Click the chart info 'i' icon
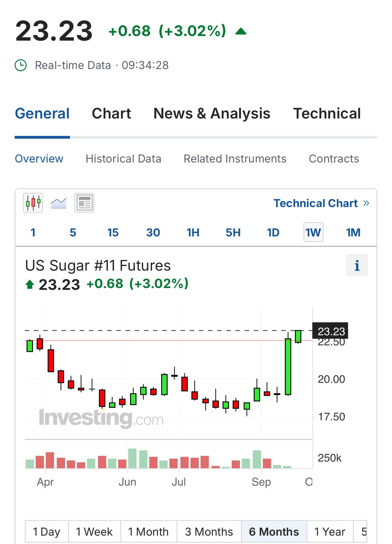 pos(357,265)
